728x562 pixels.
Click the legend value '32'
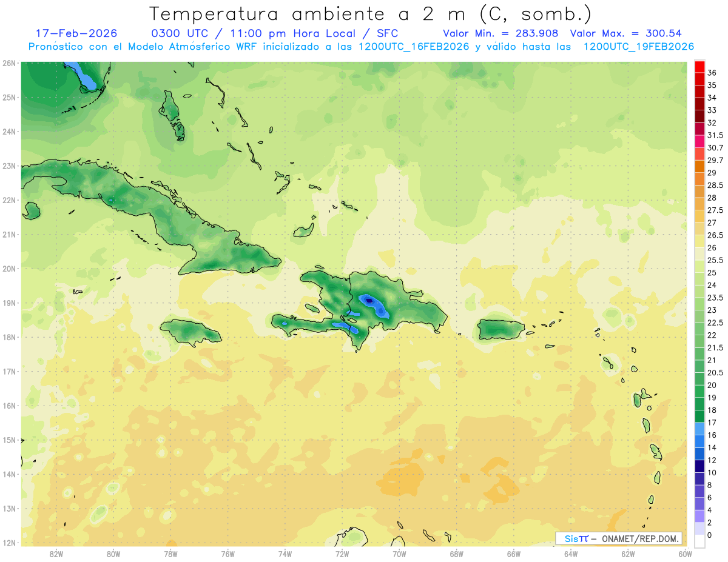pyautogui.click(x=712, y=122)
